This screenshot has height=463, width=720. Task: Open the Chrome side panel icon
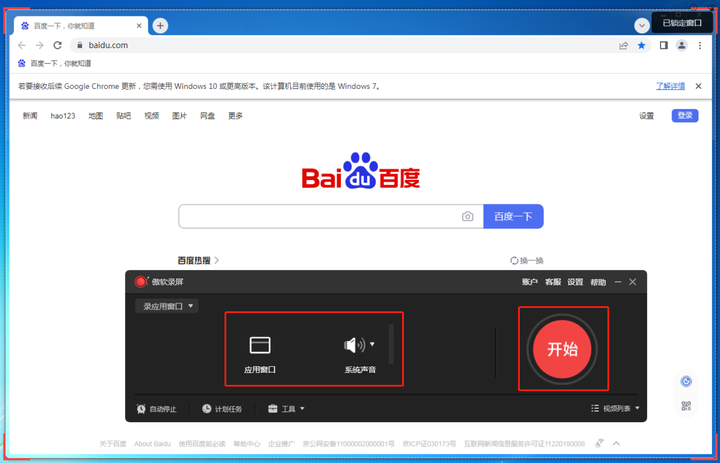(x=664, y=45)
